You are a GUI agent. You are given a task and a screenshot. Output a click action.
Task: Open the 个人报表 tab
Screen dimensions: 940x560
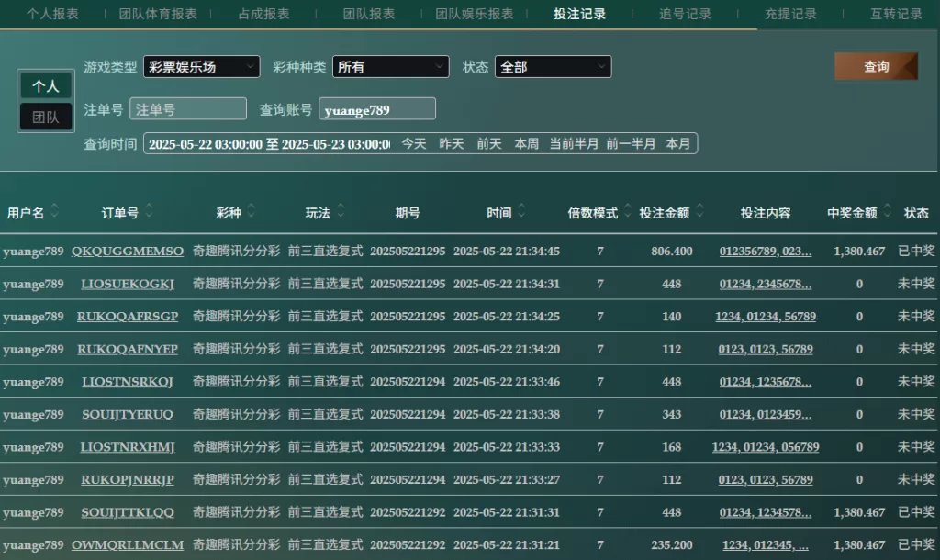[x=52, y=14]
